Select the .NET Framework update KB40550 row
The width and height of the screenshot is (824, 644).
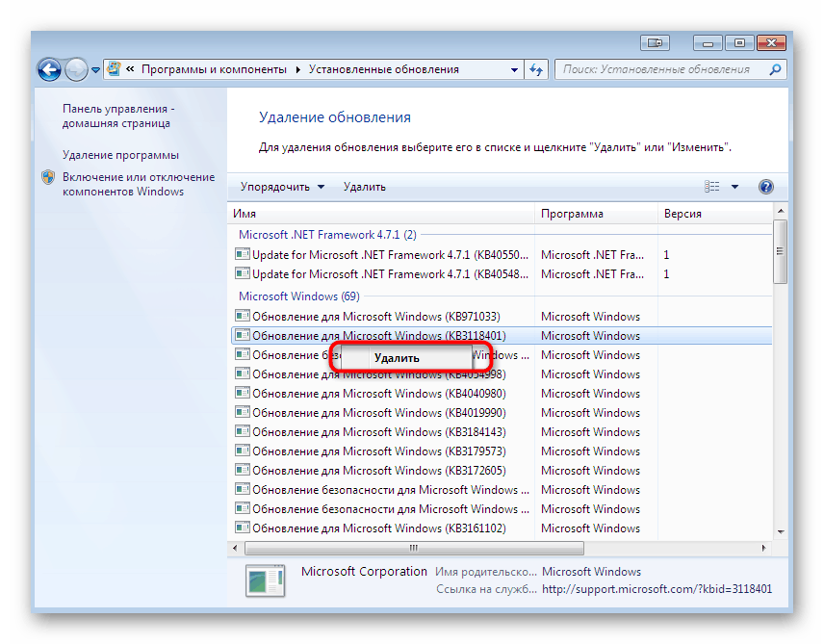coord(502,255)
